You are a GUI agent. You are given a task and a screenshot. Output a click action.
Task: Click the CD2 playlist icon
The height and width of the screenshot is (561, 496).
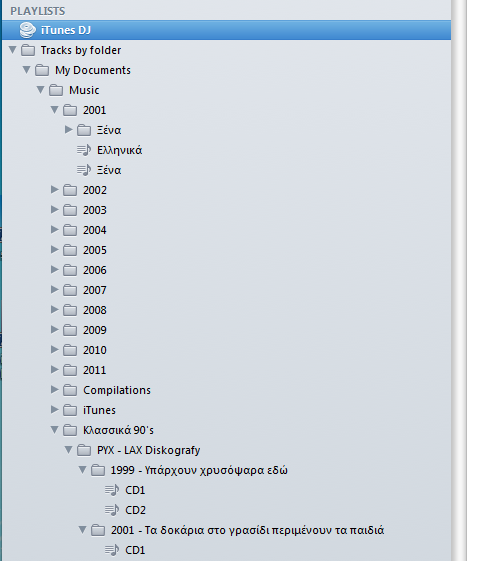[x=112, y=510]
